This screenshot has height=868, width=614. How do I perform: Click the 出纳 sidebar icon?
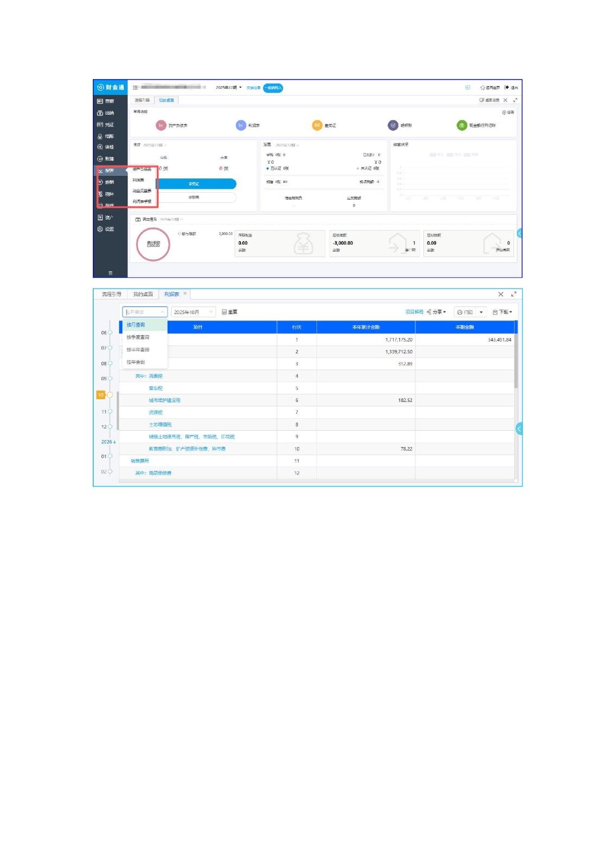105,113
